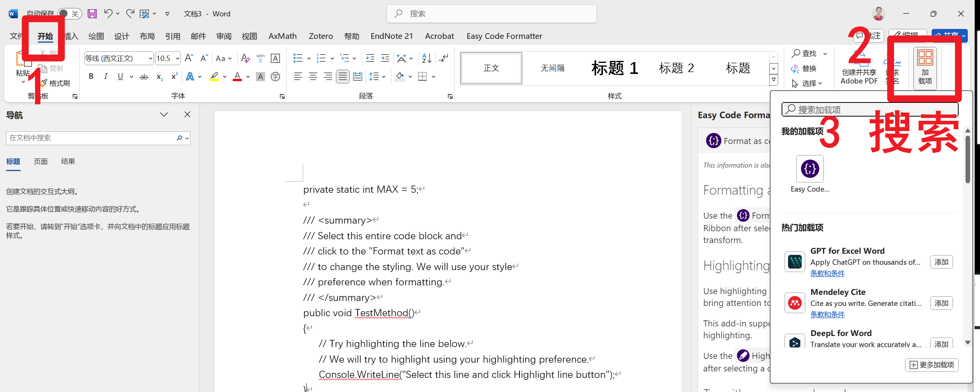Open terms link under Mendeley Cite

pos(827,315)
